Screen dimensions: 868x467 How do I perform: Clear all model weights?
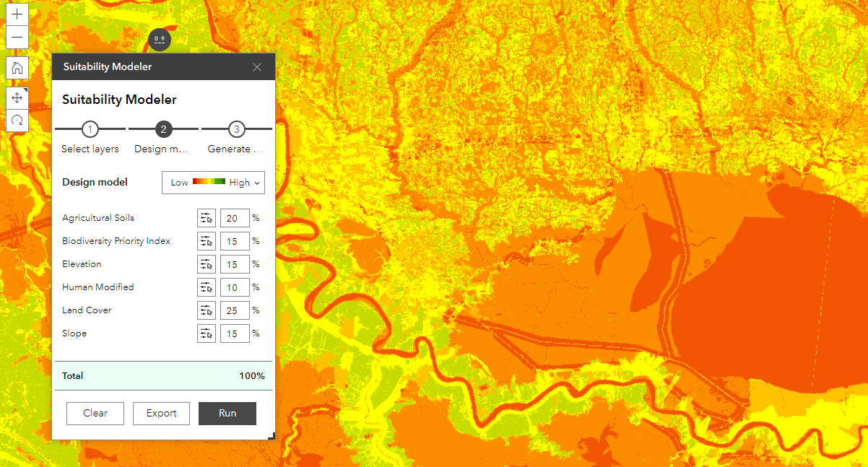(x=95, y=413)
